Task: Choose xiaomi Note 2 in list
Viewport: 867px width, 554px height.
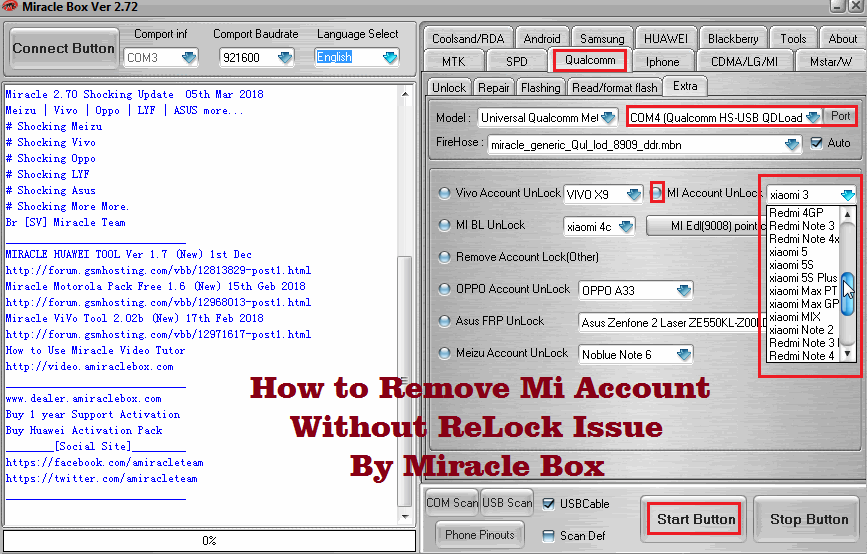Action: click(x=803, y=330)
